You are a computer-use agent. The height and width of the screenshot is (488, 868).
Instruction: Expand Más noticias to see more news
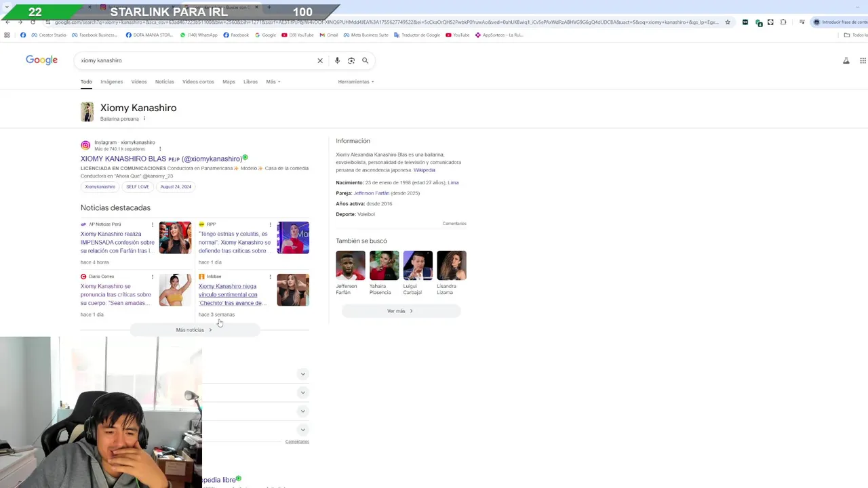[194, 330]
